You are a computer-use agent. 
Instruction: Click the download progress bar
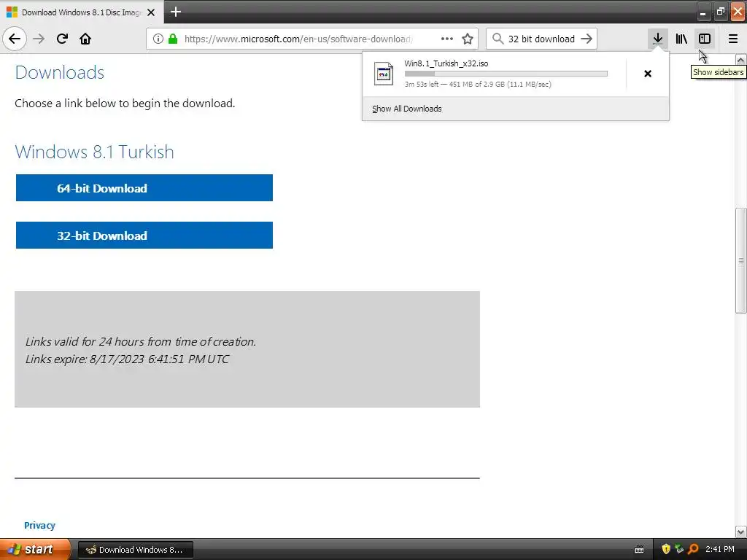coord(506,74)
